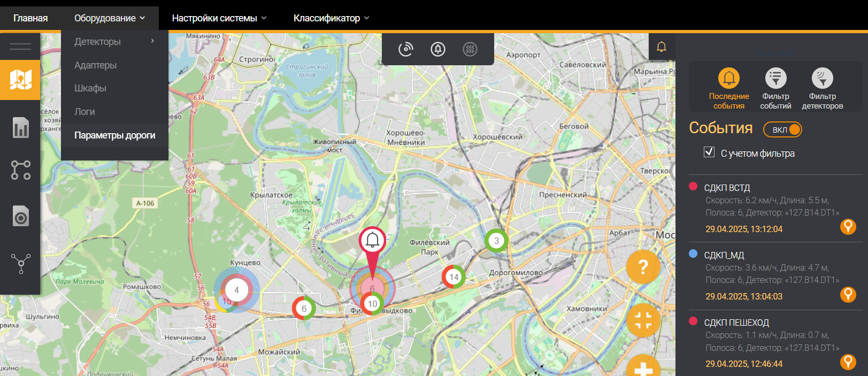868x376 pixels.
Task: Click the map cluster marker 6 near Немчиновка
Action: click(304, 308)
